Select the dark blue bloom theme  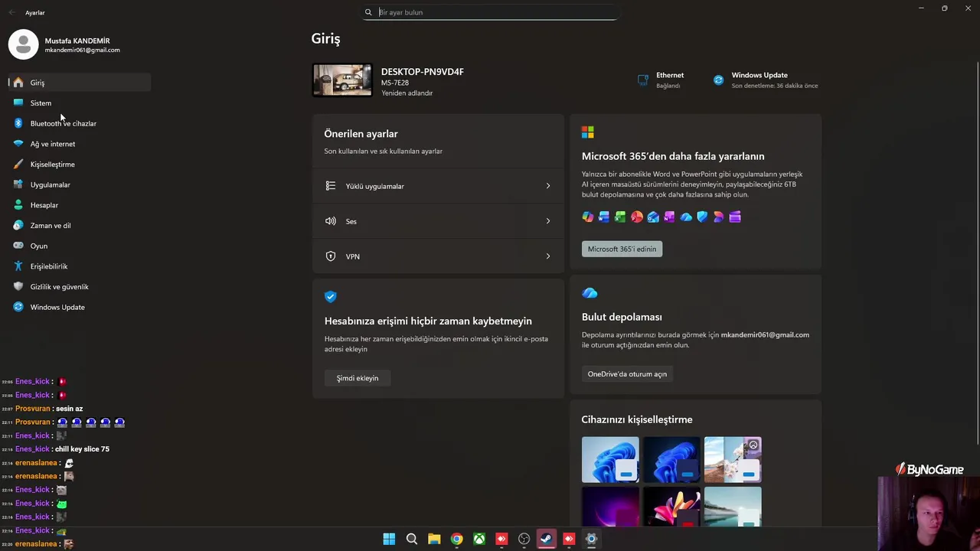[671, 460]
